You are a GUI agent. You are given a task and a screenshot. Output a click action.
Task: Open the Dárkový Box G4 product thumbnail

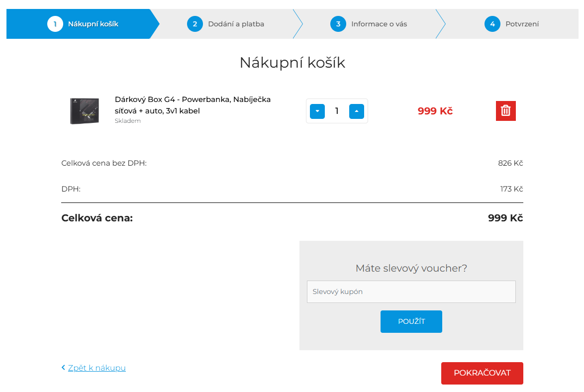(x=84, y=110)
